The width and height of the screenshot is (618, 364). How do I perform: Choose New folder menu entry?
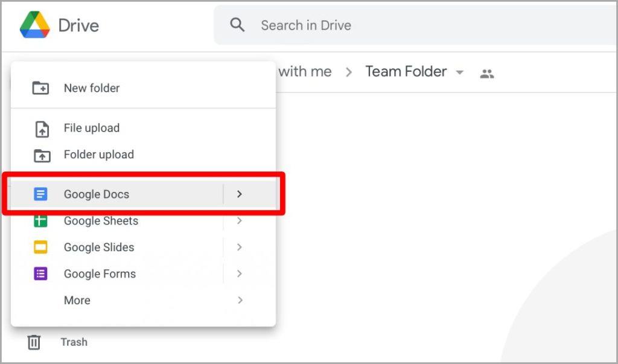pyautogui.click(x=143, y=88)
